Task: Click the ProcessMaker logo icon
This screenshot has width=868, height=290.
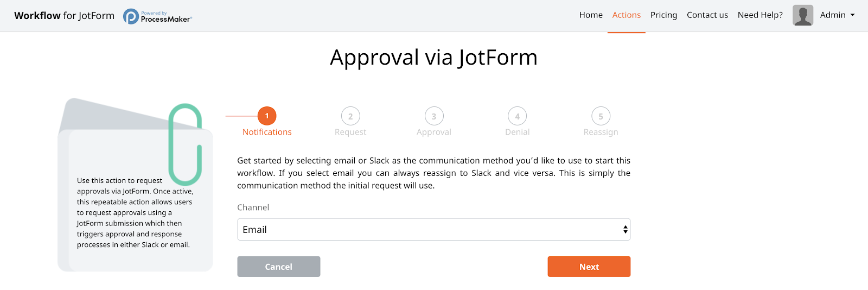Action: click(x=131, y=16)
